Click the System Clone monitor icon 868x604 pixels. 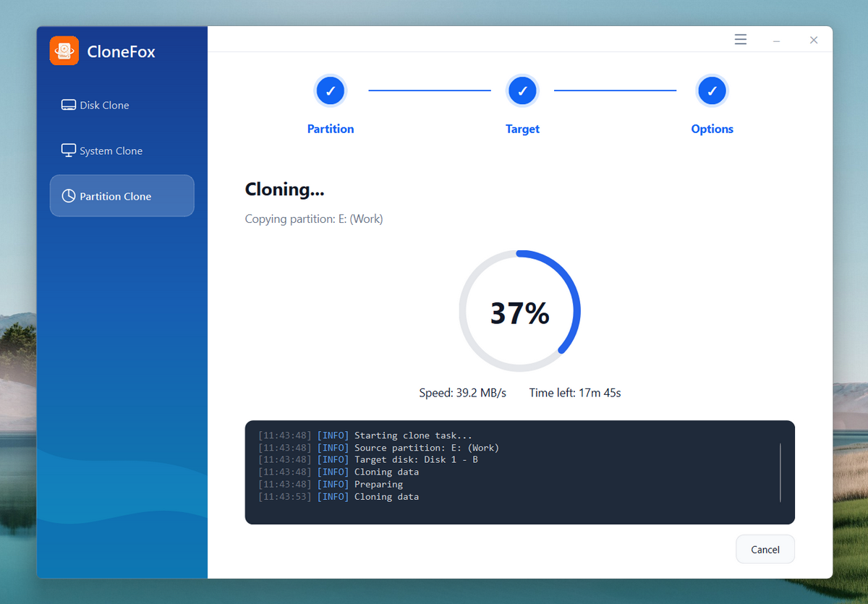tap(69, 150)
